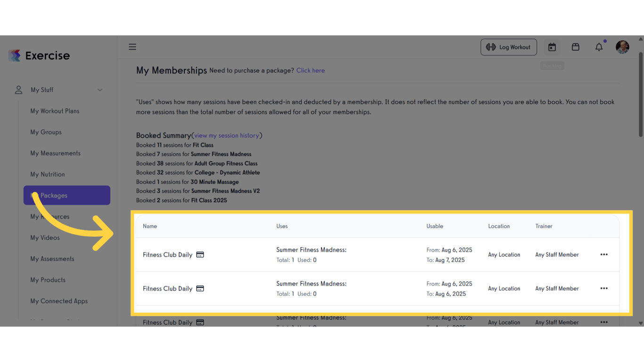Select My Workout Plans in the sidebar
This screenshot has width=644, height=362.
pyautogui.click(x=55, y=111)
